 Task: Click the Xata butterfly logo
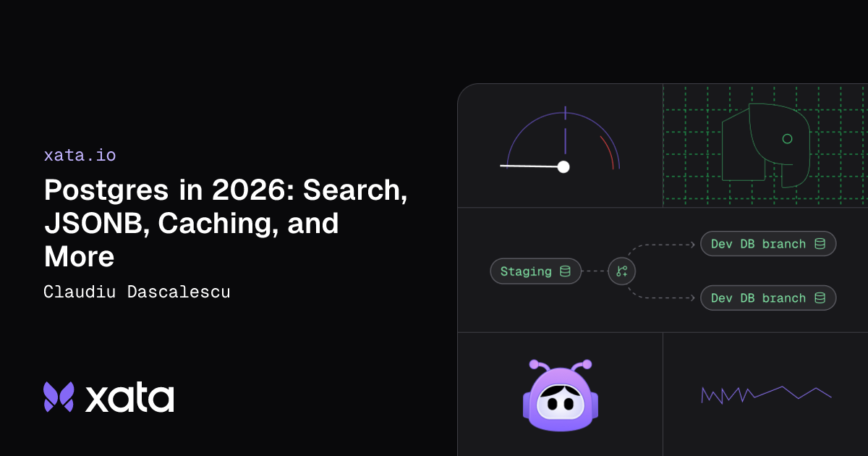[58, 397]
